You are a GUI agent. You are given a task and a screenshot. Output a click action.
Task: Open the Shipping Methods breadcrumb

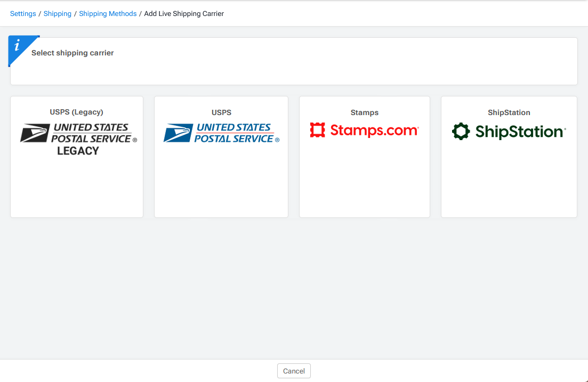108,13
